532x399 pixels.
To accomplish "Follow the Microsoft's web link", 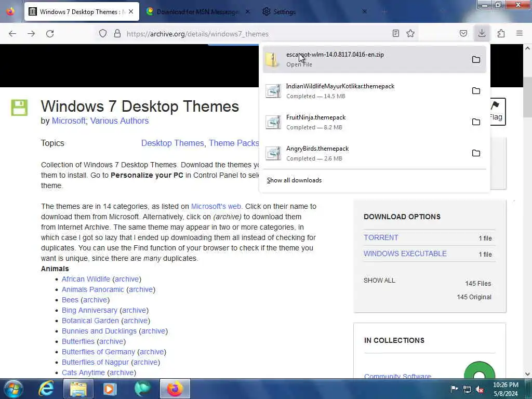I will click(216, 206).
